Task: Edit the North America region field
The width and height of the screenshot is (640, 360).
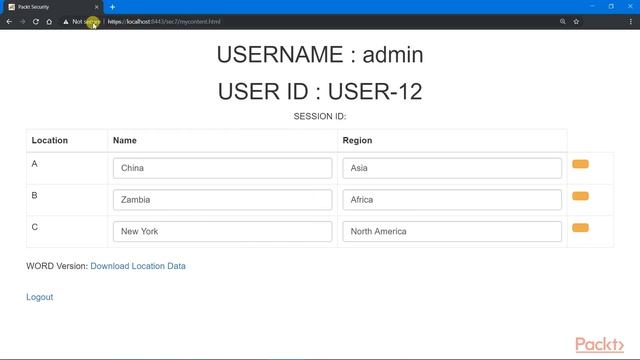Action: tap(452, 231)
